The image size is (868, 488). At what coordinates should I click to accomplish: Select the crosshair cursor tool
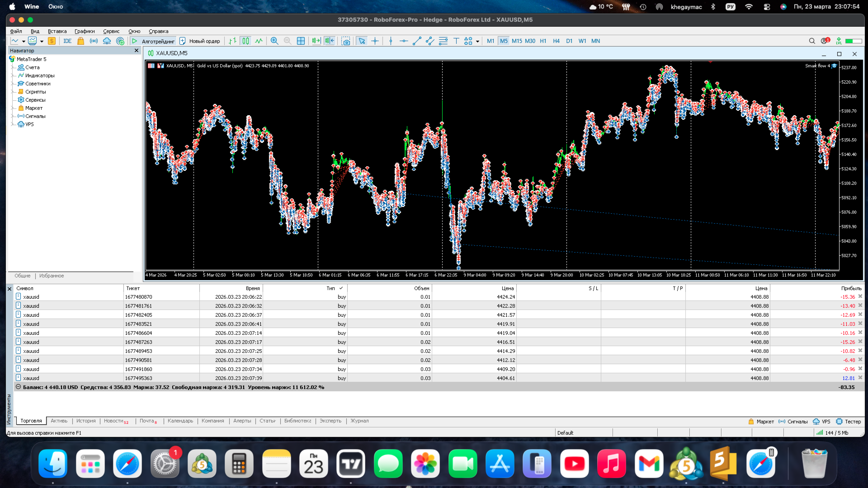click(x=375, y=41)
